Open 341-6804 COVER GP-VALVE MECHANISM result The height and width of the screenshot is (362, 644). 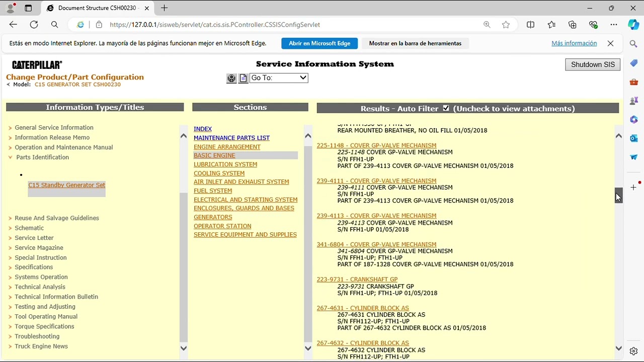pos(376,245)
